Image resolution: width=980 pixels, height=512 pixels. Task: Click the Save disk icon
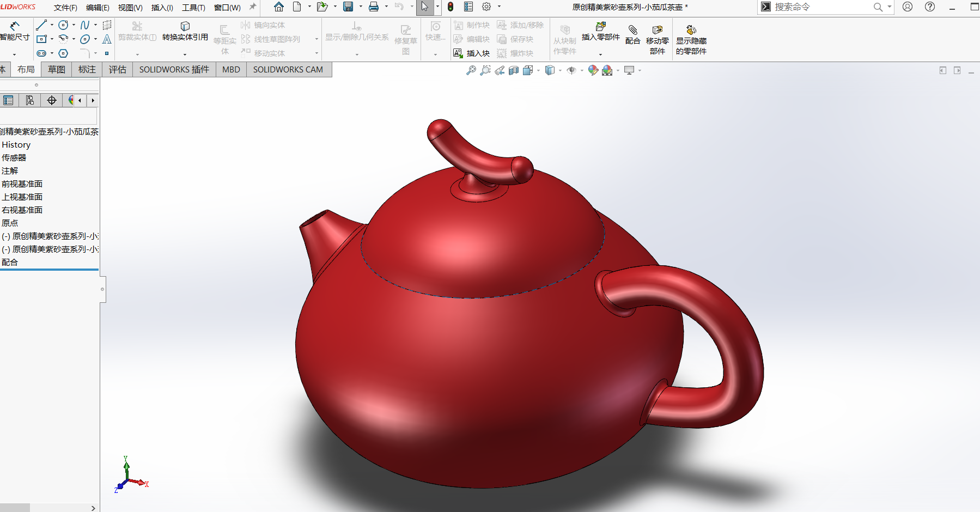click(348, 7)
